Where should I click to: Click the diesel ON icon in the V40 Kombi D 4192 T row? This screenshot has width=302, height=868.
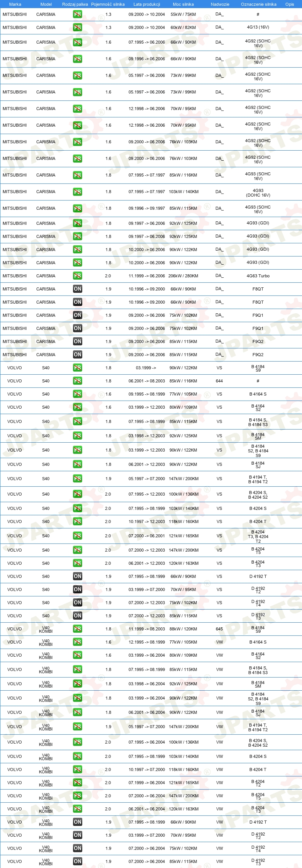pos(77,822)
